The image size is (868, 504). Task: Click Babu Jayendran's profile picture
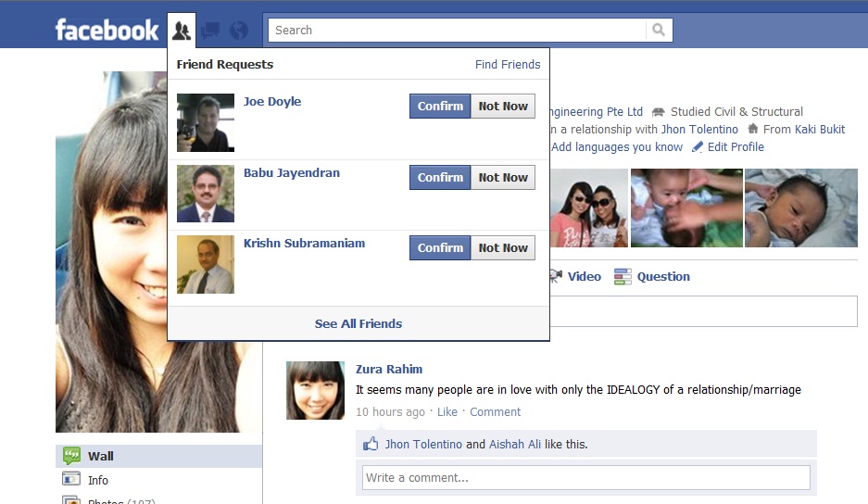pyautogui.click(x=206, y=194)
